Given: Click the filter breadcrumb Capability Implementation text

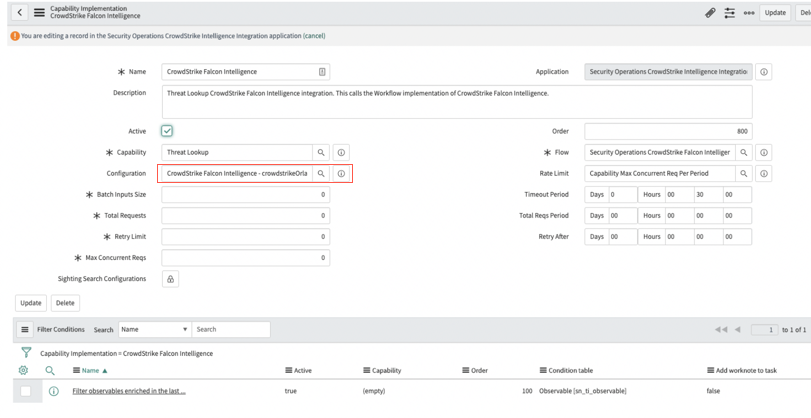Looking at the screenshot, I should pyautogui.click(x=126, y=353).
